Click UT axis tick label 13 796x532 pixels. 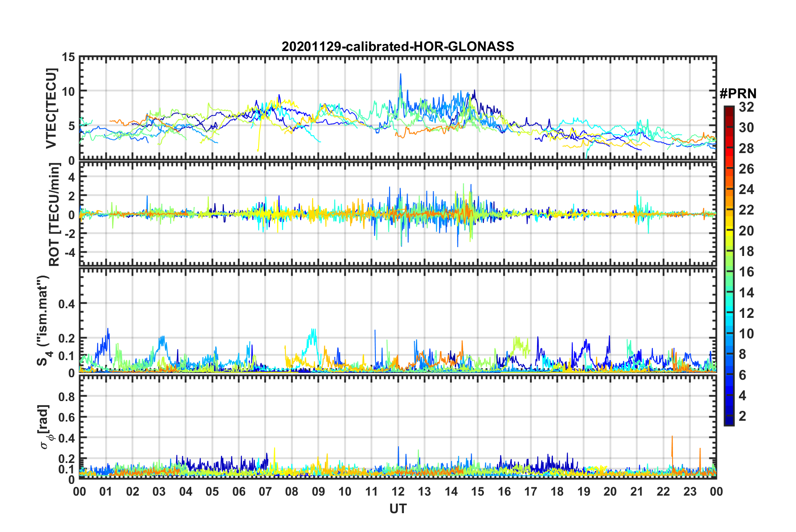click(x=424, y=491)
